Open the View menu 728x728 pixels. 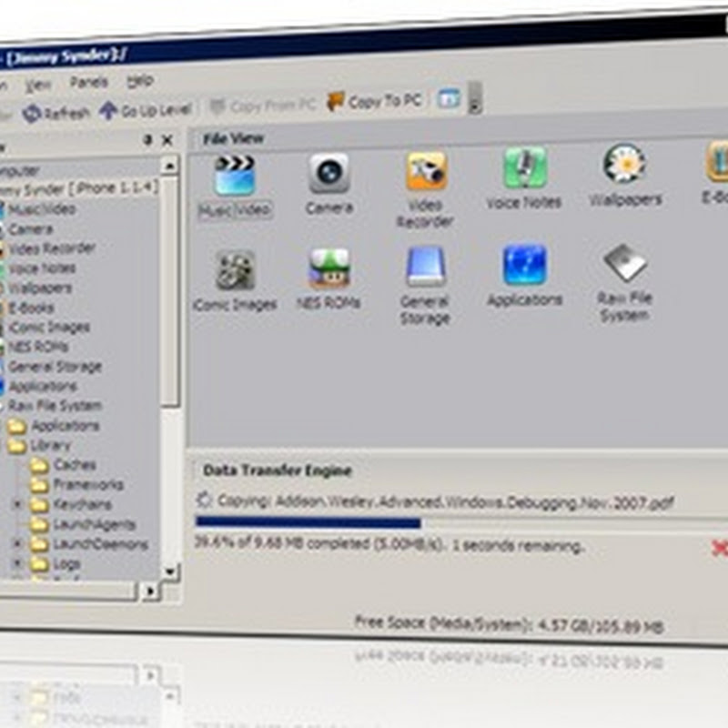(38, 85)
